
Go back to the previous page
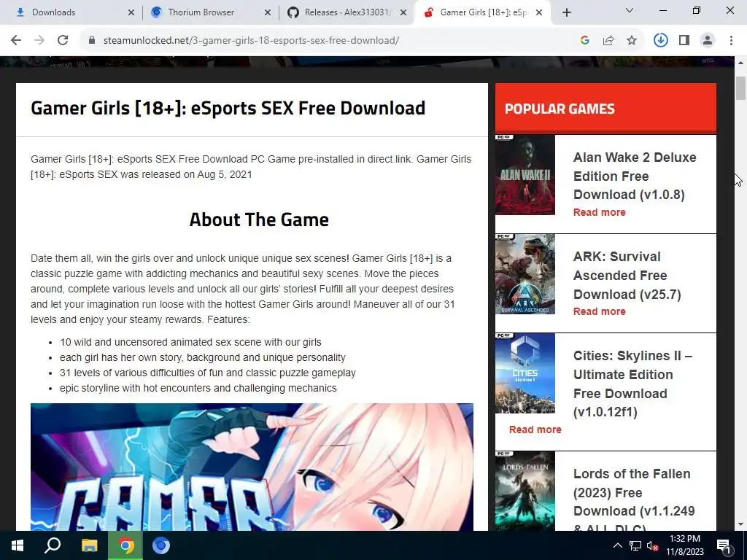pyautogui.click(x=16, y=41)
